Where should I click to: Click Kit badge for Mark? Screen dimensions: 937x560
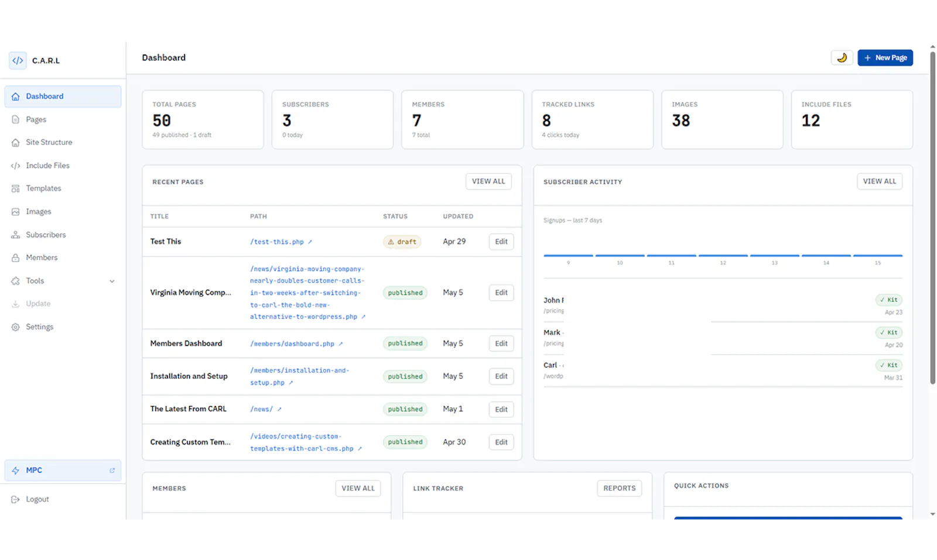click(889, 332)
